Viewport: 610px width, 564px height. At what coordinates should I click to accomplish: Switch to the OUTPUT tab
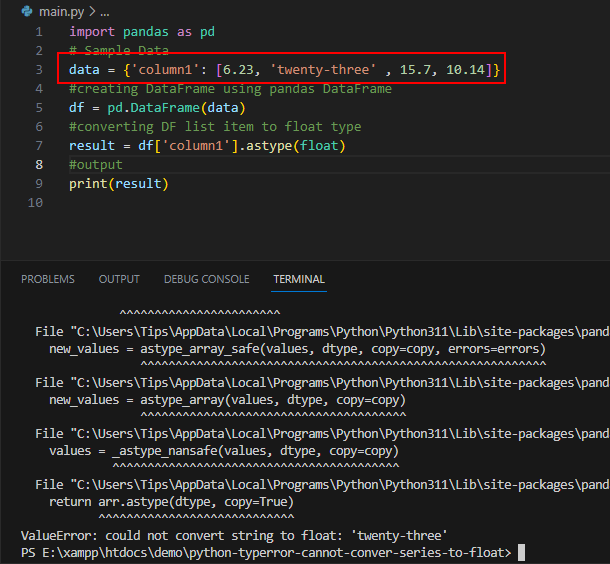pyautogui.click(x=119, y=279)
